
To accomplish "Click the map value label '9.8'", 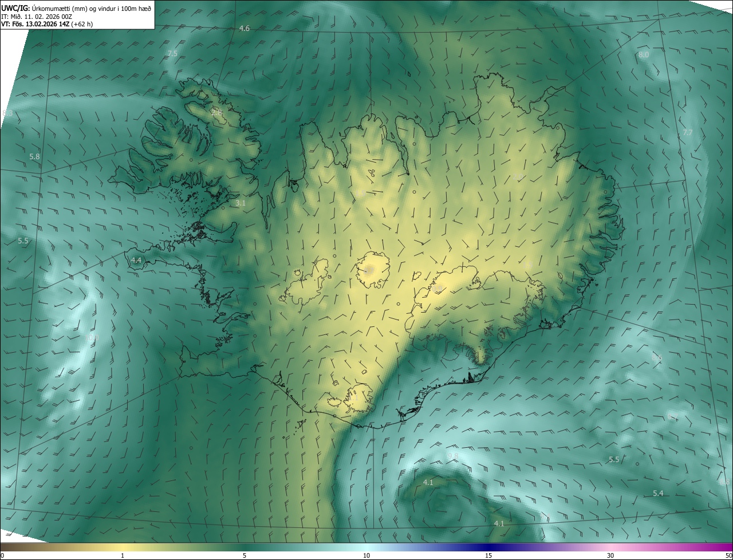I will [x=453, y=456].
